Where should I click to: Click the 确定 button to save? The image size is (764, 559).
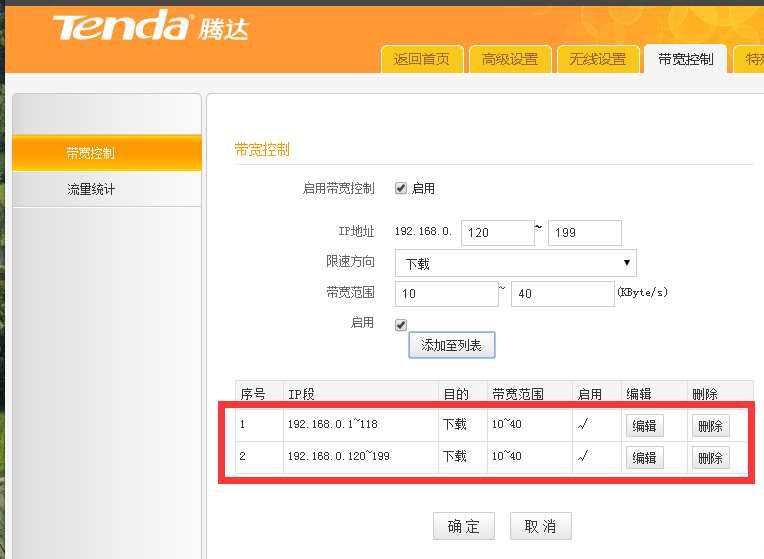(x=464, y=527)
